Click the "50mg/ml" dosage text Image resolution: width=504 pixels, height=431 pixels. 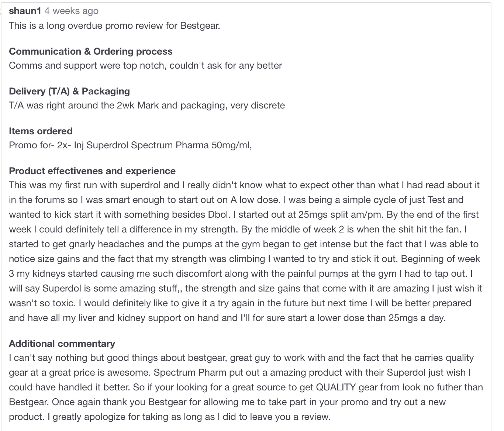point(231,145)
